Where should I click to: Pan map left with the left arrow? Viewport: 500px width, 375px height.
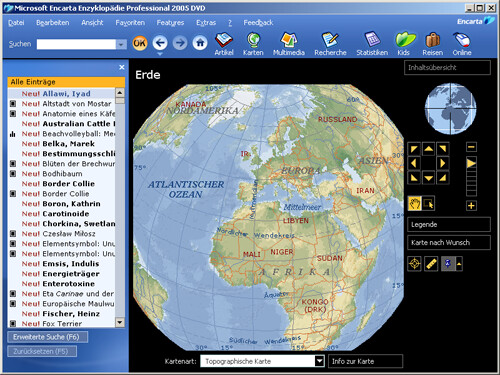tap(414, 163)
